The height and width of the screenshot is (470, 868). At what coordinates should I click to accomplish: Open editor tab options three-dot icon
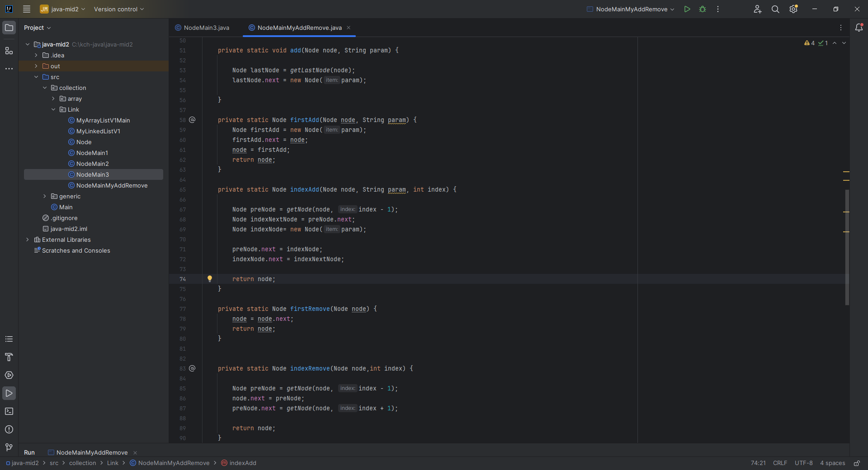click(841, 28)
